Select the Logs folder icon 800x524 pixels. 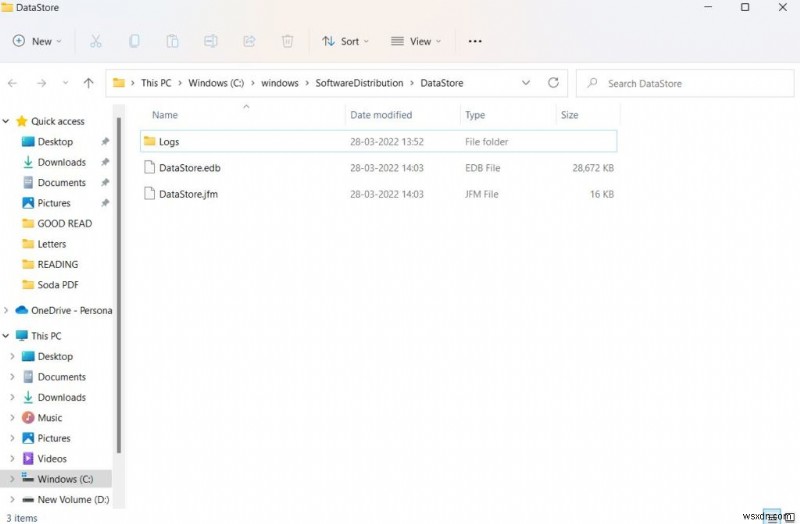click(149, 141)
